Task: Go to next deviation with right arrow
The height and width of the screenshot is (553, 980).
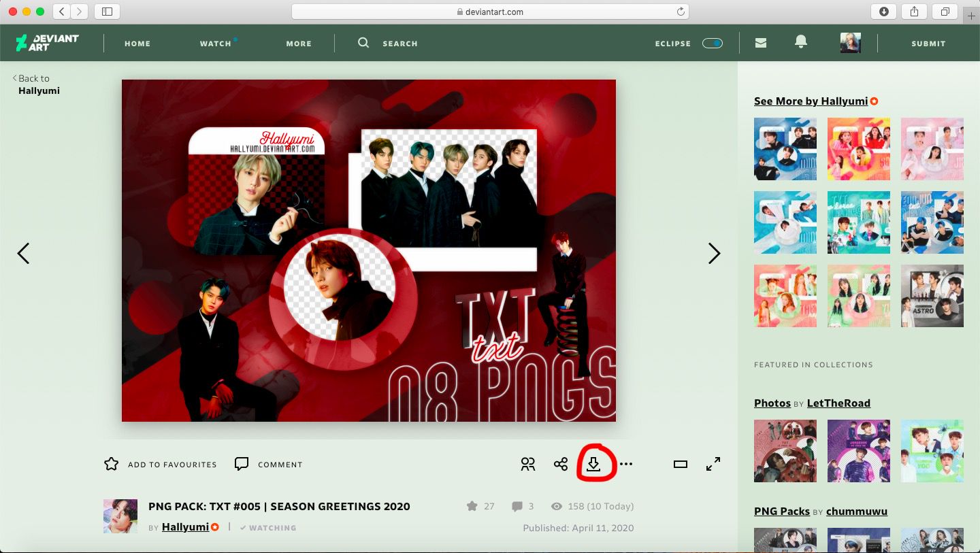Action: click(x=714, y=254)
